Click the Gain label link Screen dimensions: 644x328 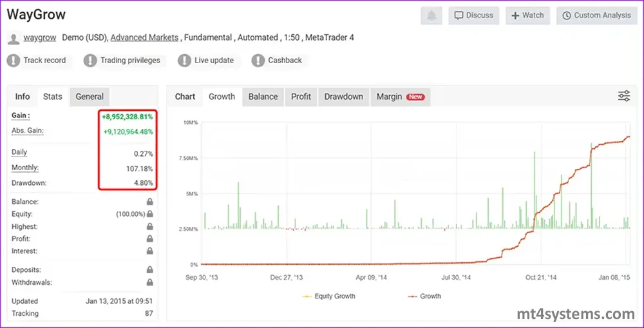tap(21, 116)
